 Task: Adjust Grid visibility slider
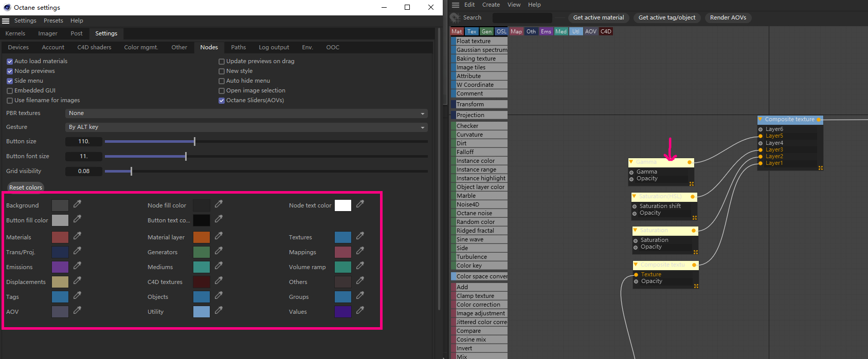pos(266,171)
